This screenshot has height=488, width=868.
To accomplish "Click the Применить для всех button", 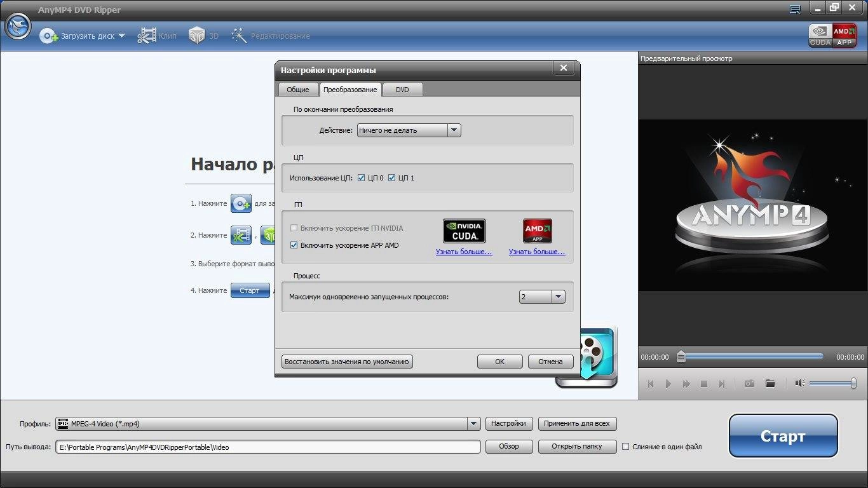I will [x=578, y=423].
